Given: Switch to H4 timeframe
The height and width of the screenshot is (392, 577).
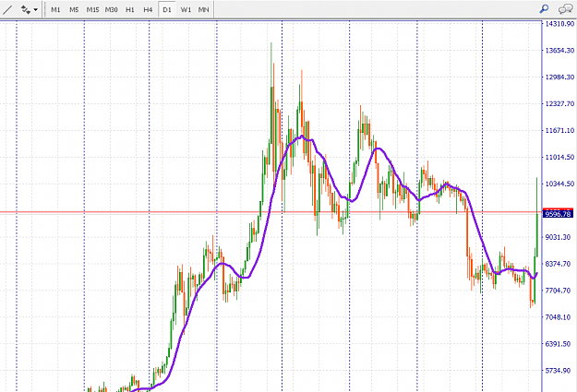Looking at the screenshot, I should pos(148,9).
